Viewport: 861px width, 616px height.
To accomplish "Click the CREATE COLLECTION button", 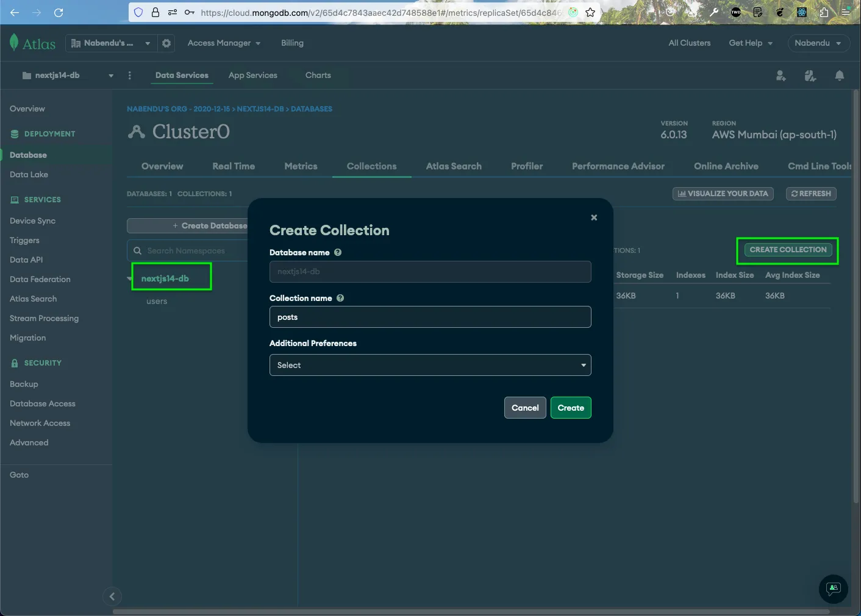I will tap(788, 250).
